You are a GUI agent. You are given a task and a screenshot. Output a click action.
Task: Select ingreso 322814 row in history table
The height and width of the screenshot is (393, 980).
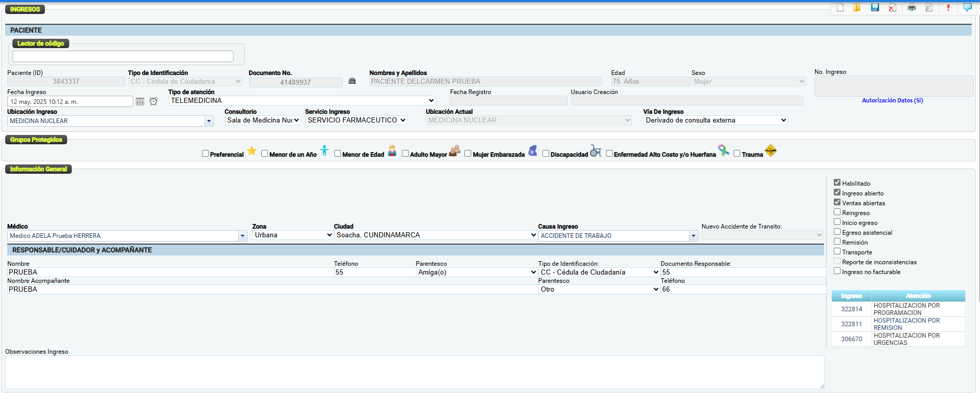point(851,309)
